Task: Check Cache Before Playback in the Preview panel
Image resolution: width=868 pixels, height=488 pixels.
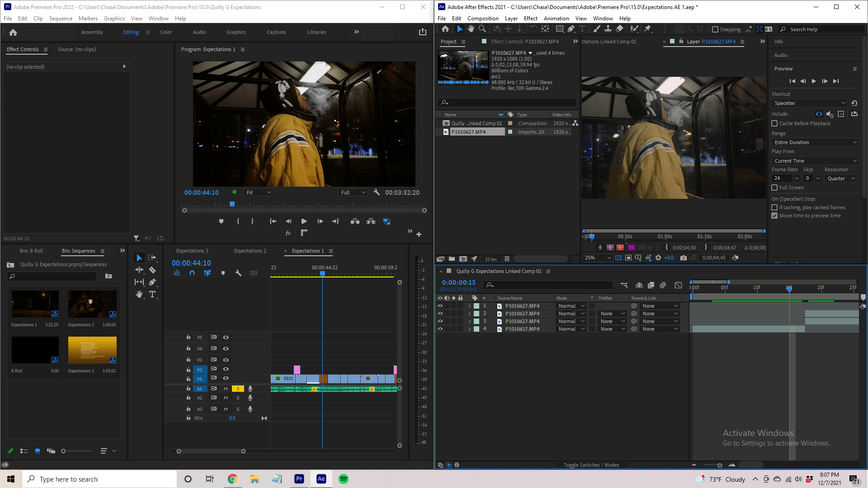Action: [775, 123]
